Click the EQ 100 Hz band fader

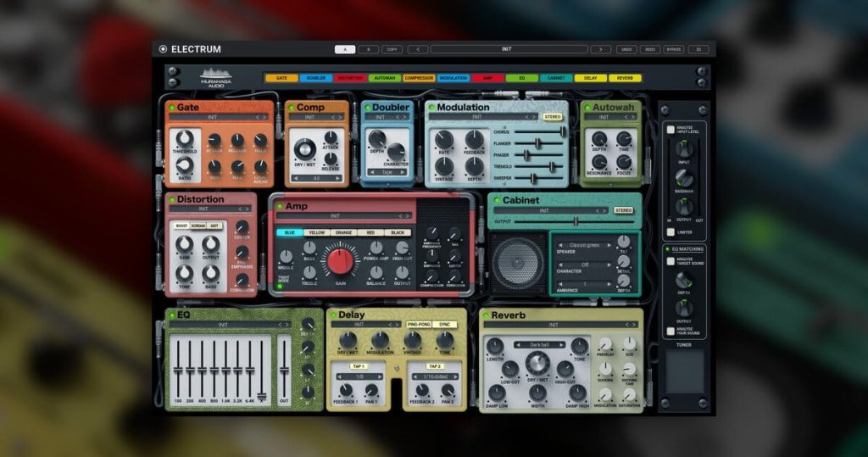(x=178, y=368)
